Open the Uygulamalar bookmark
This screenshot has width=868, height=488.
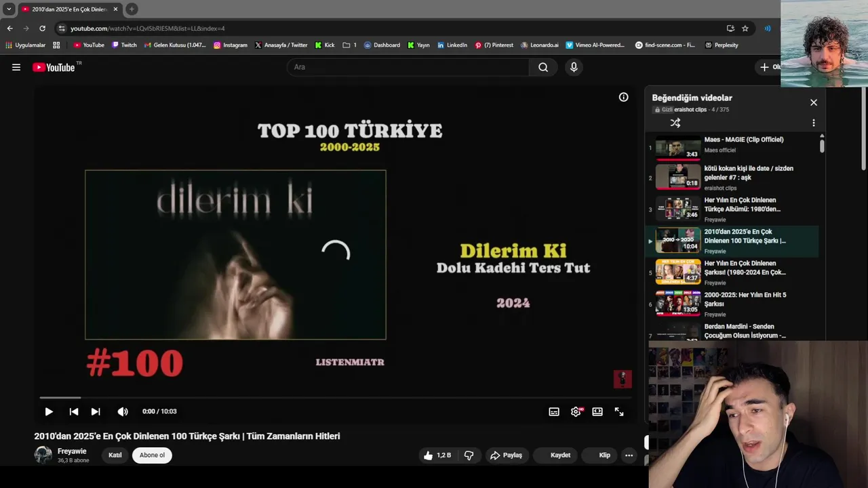point(26,45)
